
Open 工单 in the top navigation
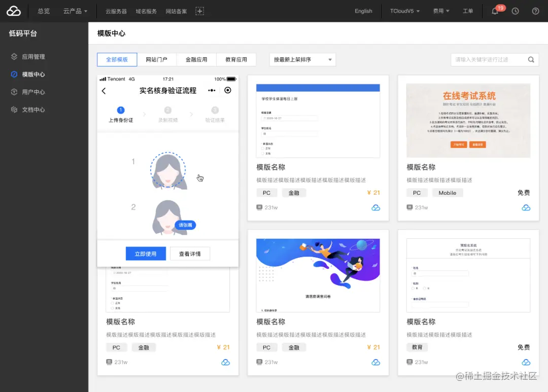coord(468,11)
